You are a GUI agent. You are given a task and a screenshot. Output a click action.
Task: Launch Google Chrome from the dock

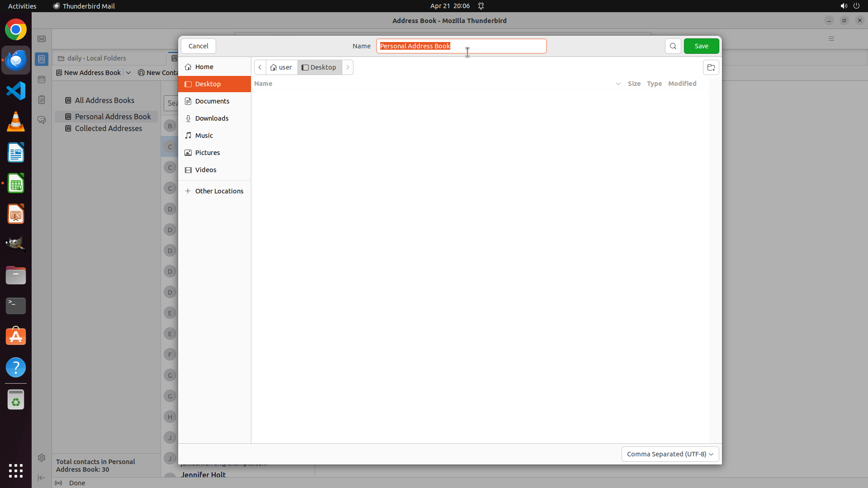pyautogui.click(x=16, y=30)
